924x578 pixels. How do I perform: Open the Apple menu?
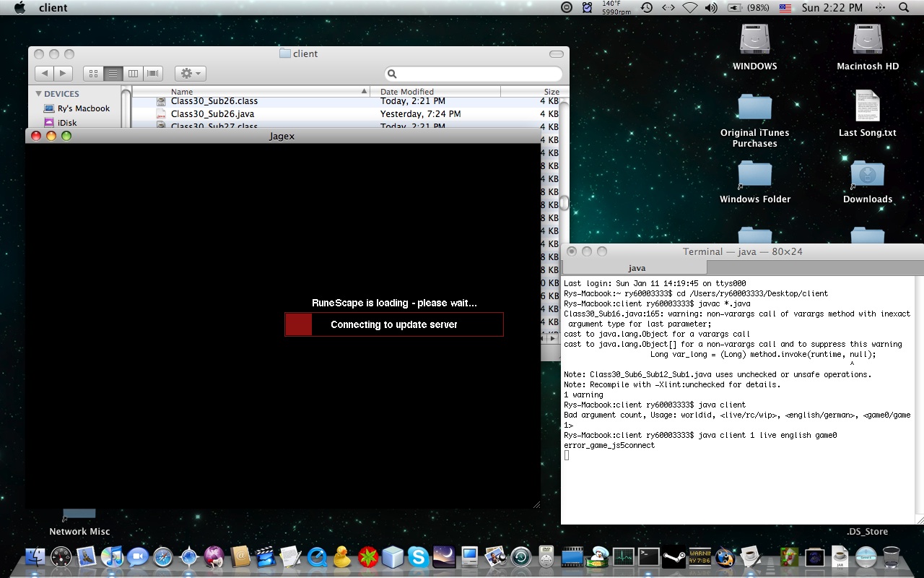pyautogui.click(x=19, y=8)
